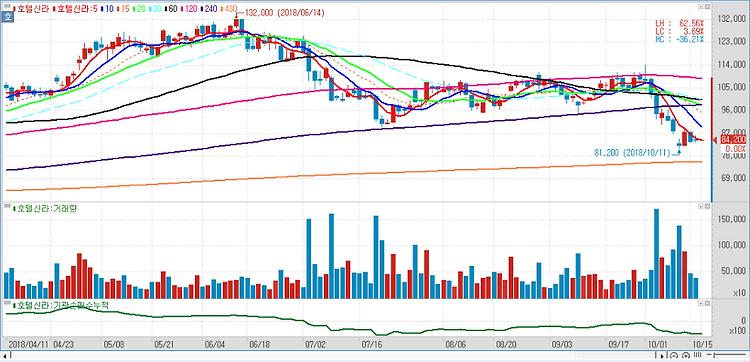
Task: Click the zoom-in plus circle icon
Action: click(x=686, y=356)
